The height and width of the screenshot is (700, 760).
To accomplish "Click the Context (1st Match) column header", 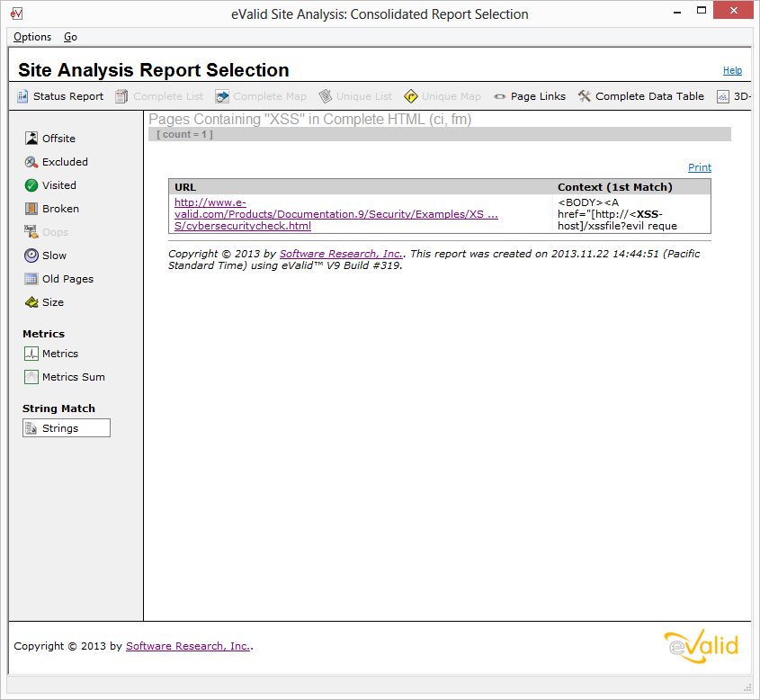I will (x=615, y=187).
